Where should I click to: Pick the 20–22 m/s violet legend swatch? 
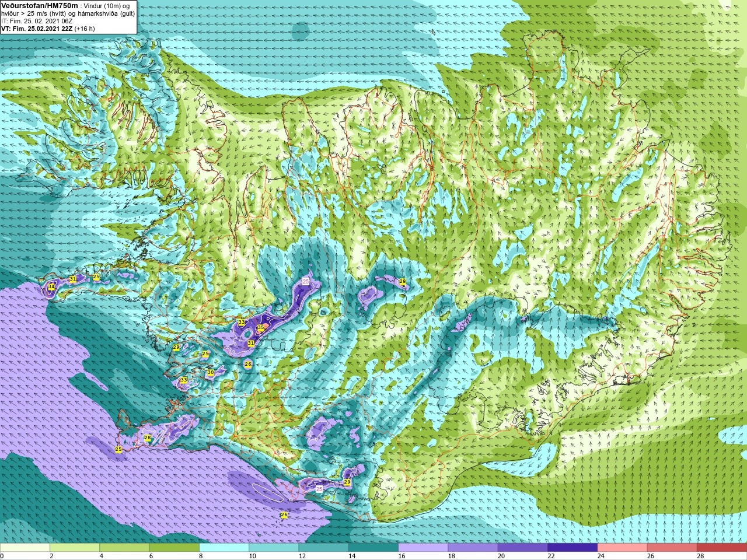click(x=523, y=548)
